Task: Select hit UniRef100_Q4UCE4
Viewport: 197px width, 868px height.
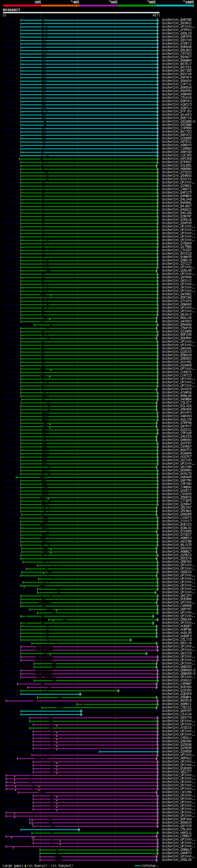Action: point(177,437)
